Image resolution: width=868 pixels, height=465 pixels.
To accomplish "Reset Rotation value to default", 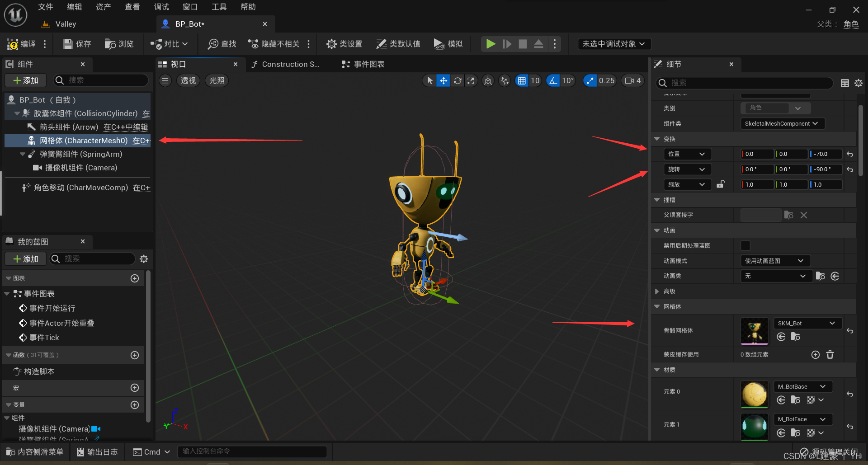I will [850, 169].
